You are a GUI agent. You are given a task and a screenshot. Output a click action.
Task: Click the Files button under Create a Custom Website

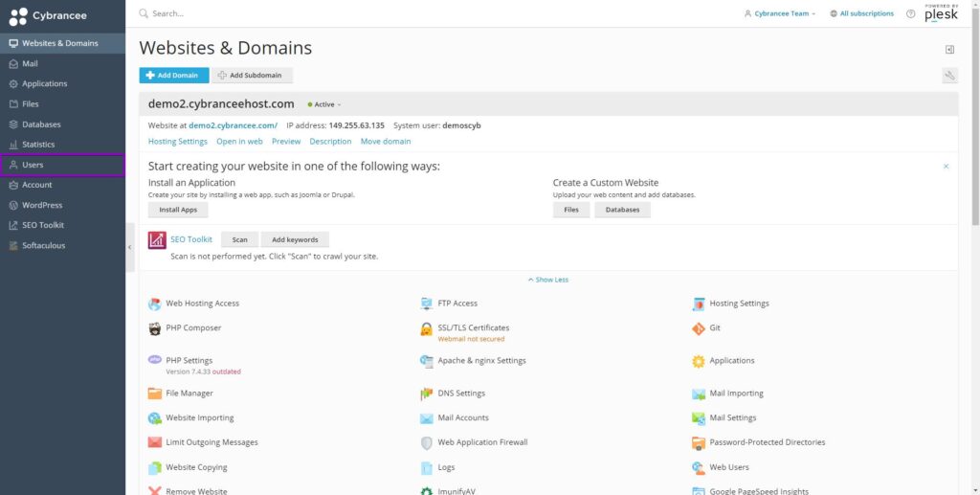(571, 210)
